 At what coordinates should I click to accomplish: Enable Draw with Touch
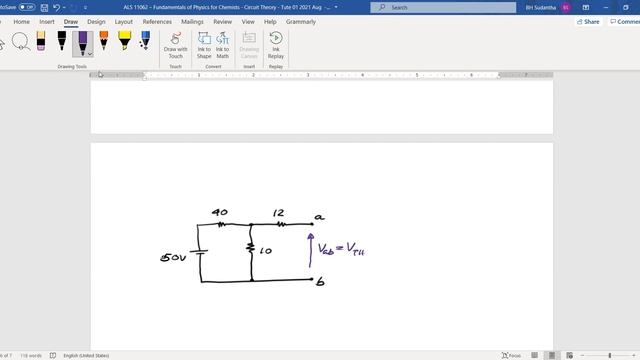click(176, 46)
